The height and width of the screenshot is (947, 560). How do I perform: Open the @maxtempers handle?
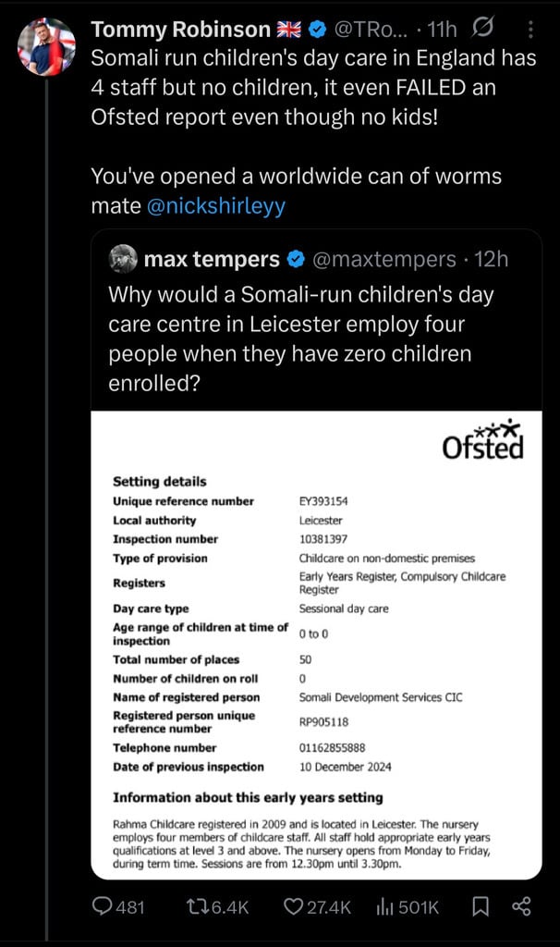(x=384, y=259)
